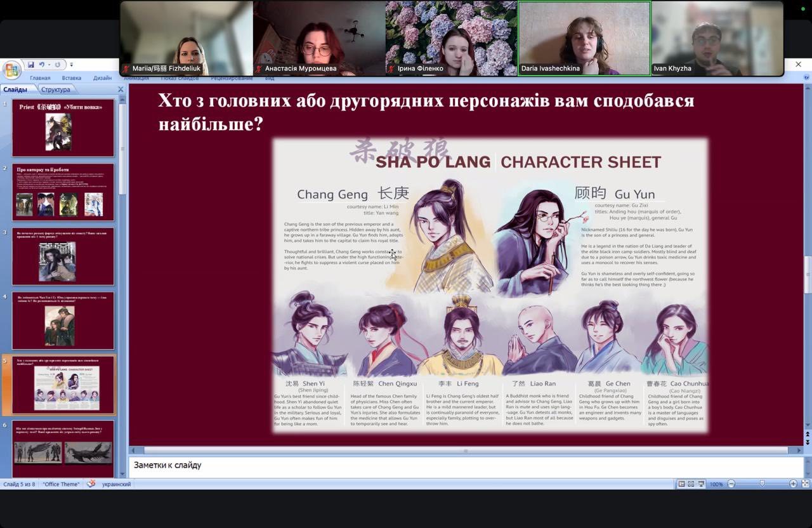Select slide 4 thumbnail
The width and height of the screenshot is (812, 528).
63,320
